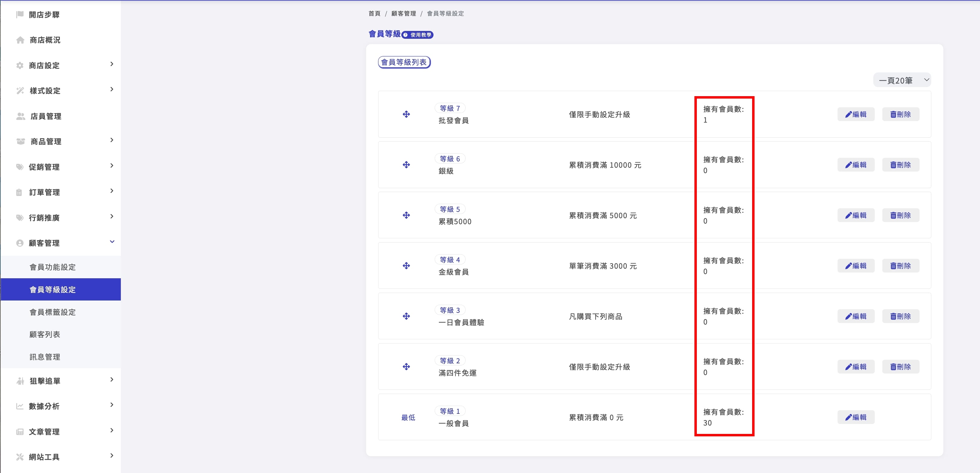The height and width of the screenshot is (473, 980).
Task: Click the magic wand icon beside 樣式設定
Action: click(20, 90)
